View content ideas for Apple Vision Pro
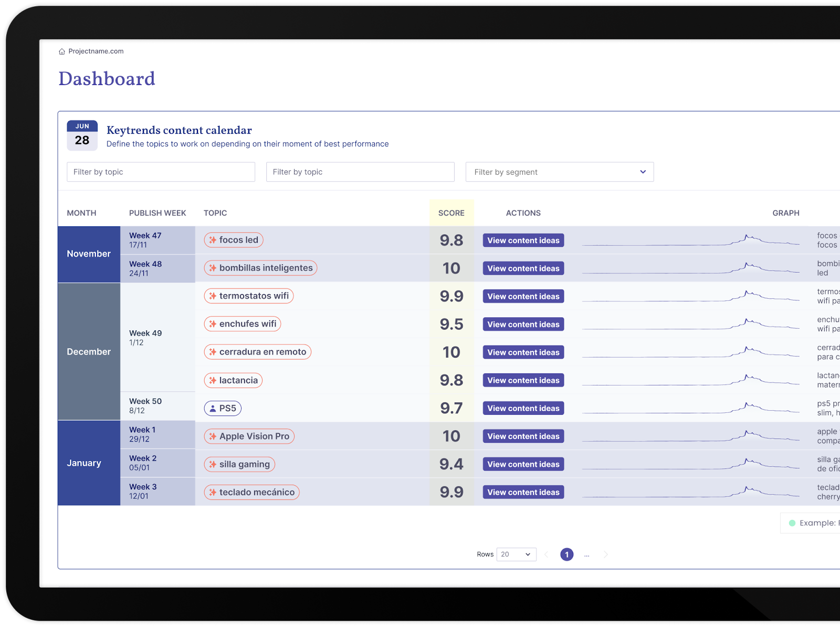Screen dimensions: 840x626 coord(523,436)
